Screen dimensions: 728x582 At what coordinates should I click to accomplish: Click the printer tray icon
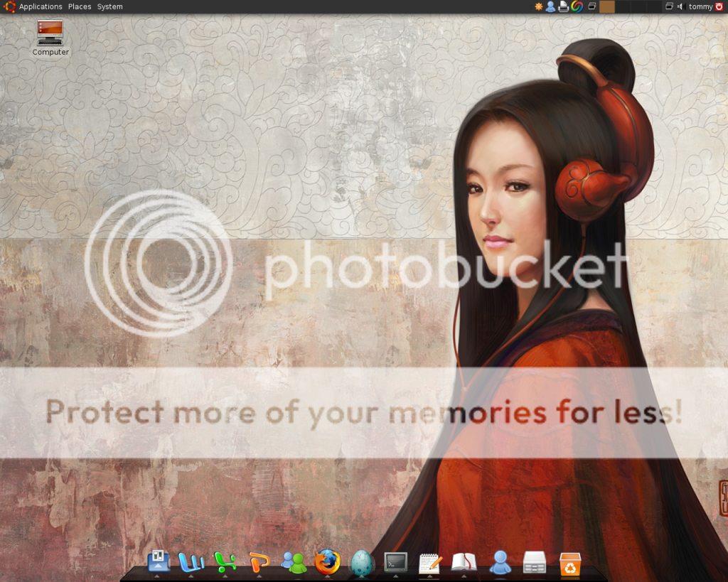(x=563, y=6)
